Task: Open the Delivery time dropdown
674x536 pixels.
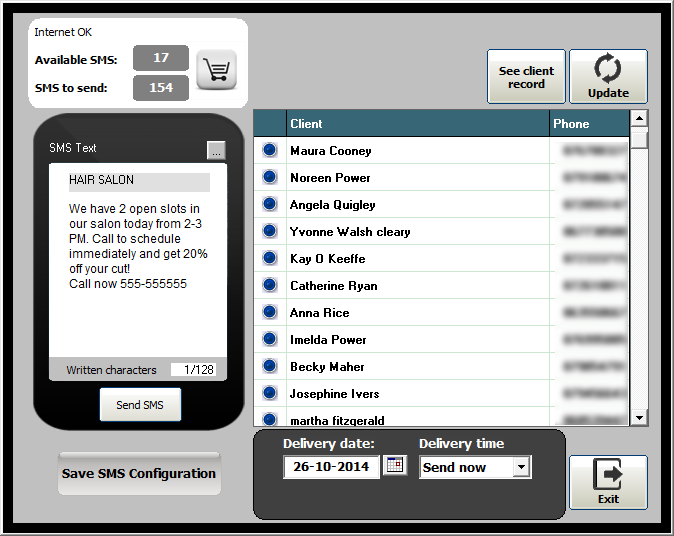Action: click(520, 467)
